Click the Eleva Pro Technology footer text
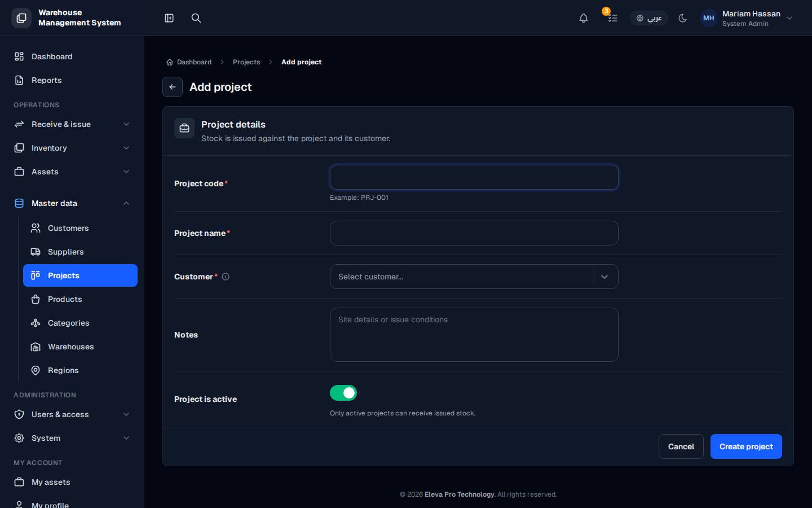 tap(459, 494)
